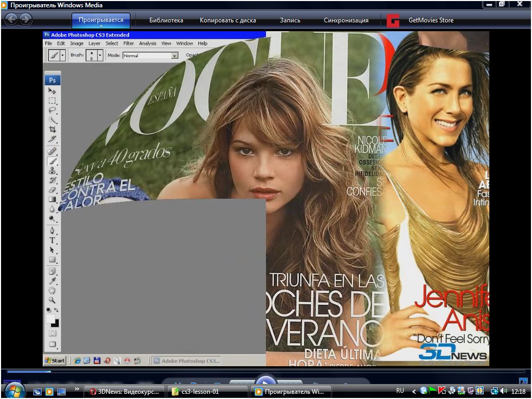Image resolution: width=532 pixels, height=399 pixels.
Task: Open the Select menu
Action: pyautogui.click(x=111, y=43)
